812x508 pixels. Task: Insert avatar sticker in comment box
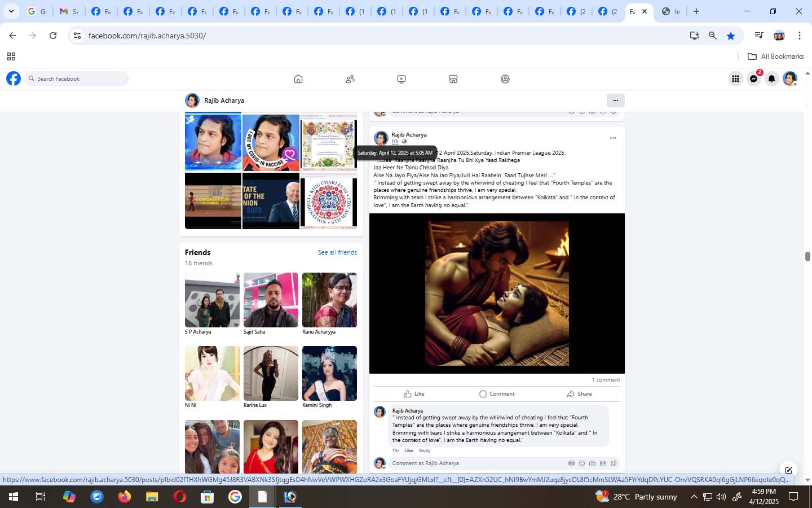(x=571, y=463)
